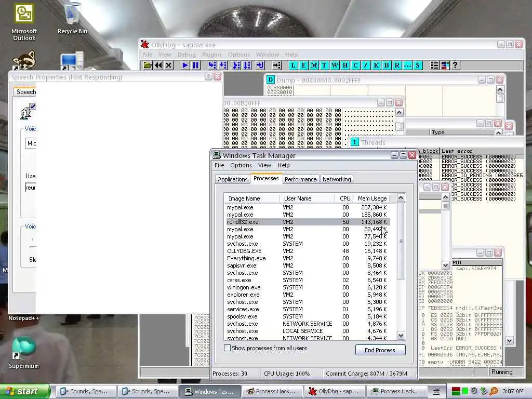Sort processes by Image Name column header
The image size is (532, 399).
(x=252, y=198)
